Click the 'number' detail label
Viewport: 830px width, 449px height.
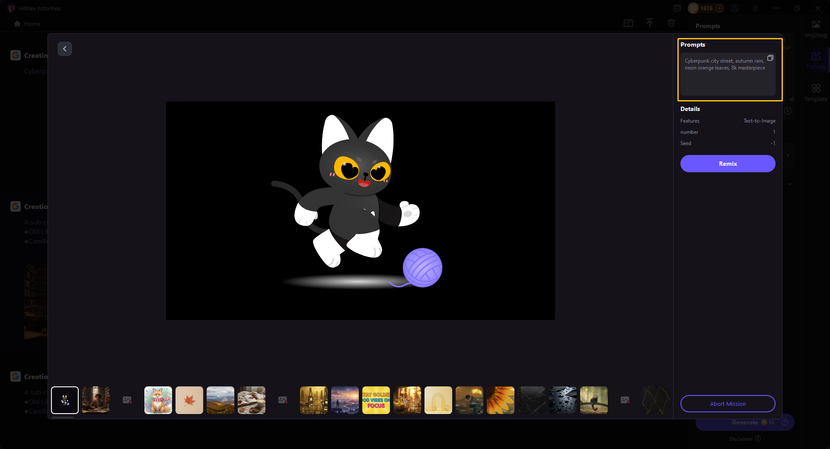[689, 132]
